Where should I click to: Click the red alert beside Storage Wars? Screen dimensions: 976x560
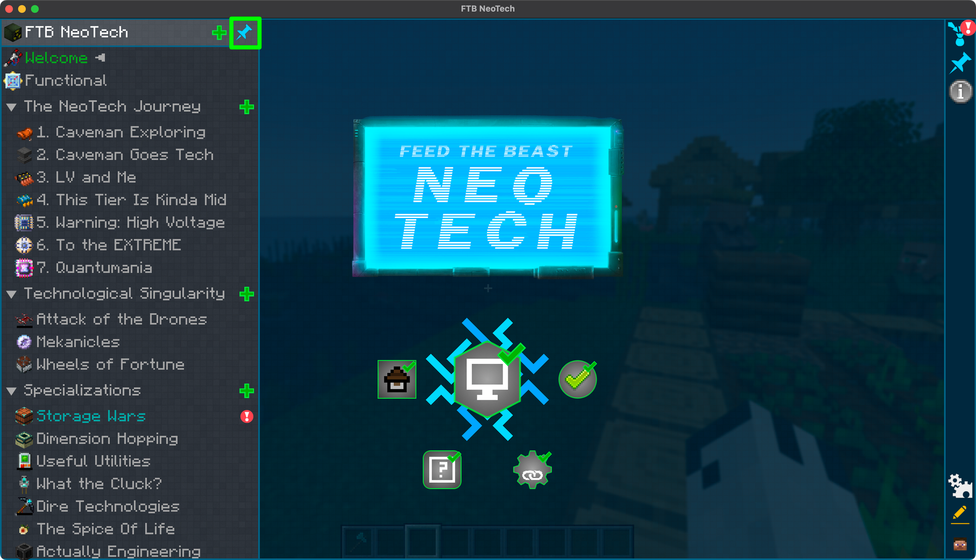(247, 417)
